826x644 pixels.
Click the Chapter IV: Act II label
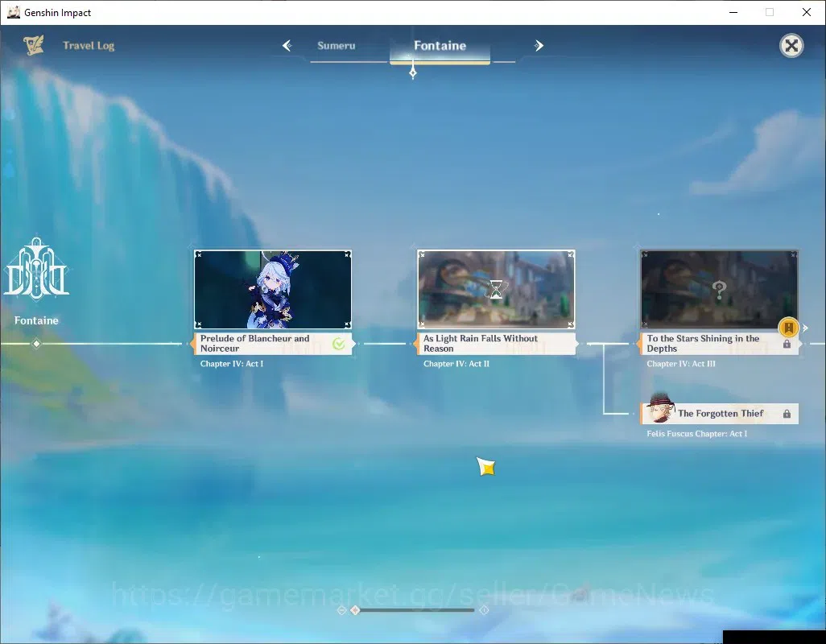(x=456, y=364)
